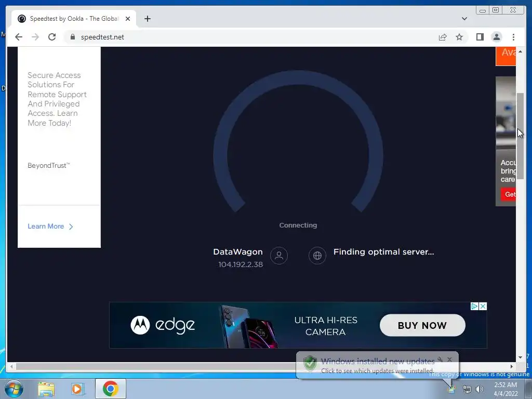Viewport: 532px width, 399px height.
Task: View site info via the padlock icon
Action: pyautogui.click(x=73, y=37)
